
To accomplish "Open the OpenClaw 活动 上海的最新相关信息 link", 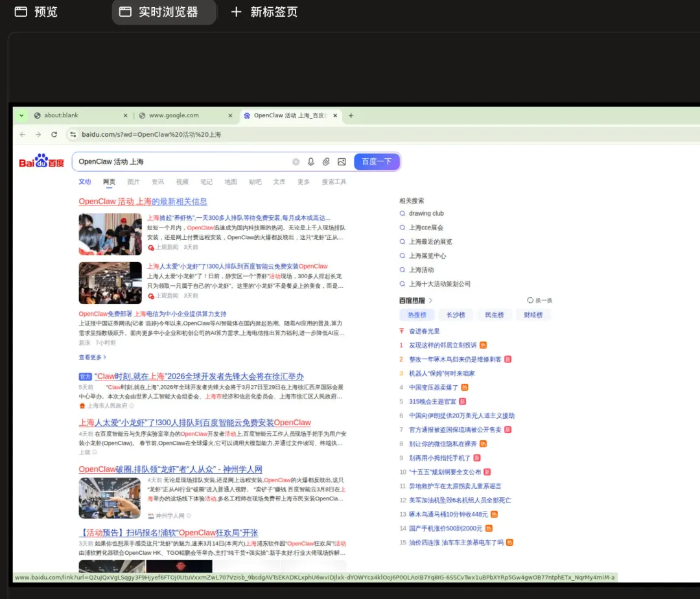I will 143,202.
